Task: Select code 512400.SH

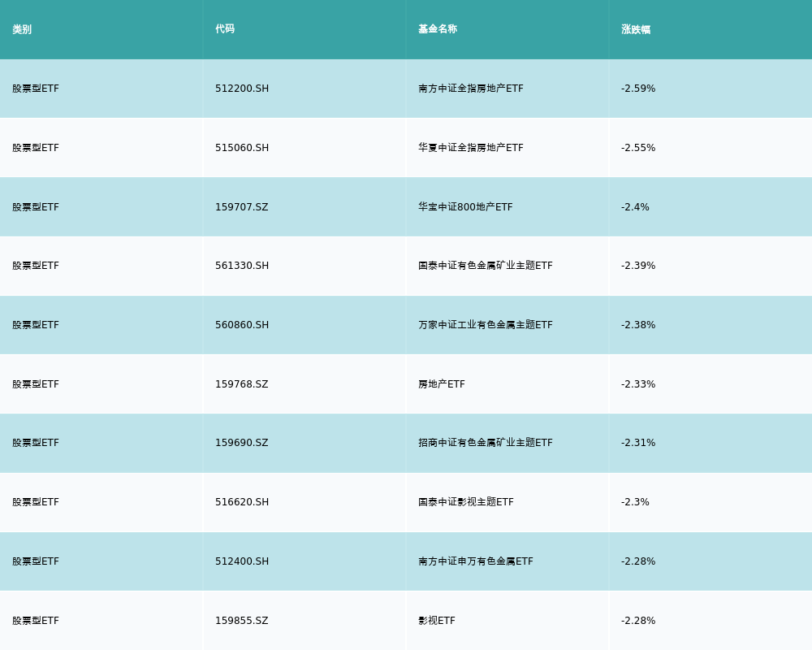Action: click(x=242, y=561)
